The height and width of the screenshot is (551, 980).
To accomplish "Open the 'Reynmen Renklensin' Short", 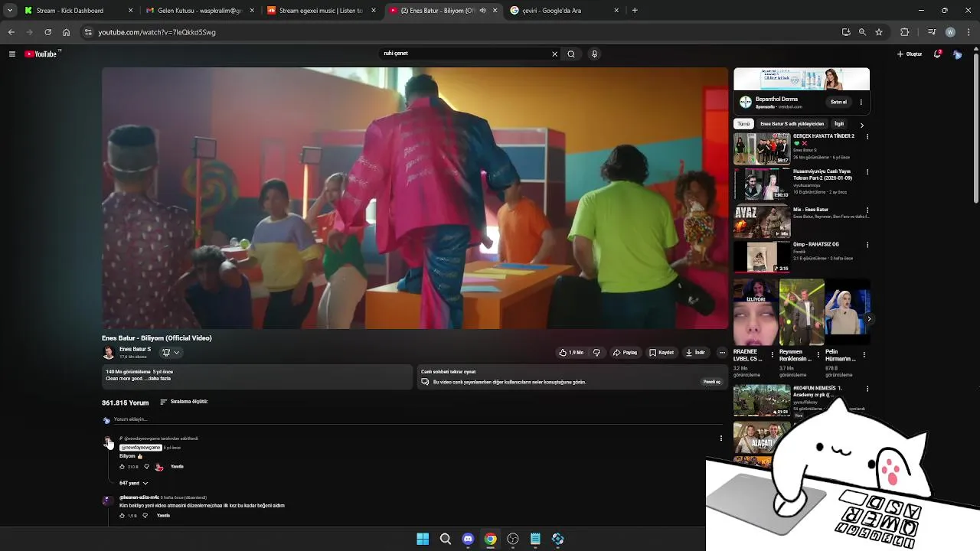I will pos(802,312).
